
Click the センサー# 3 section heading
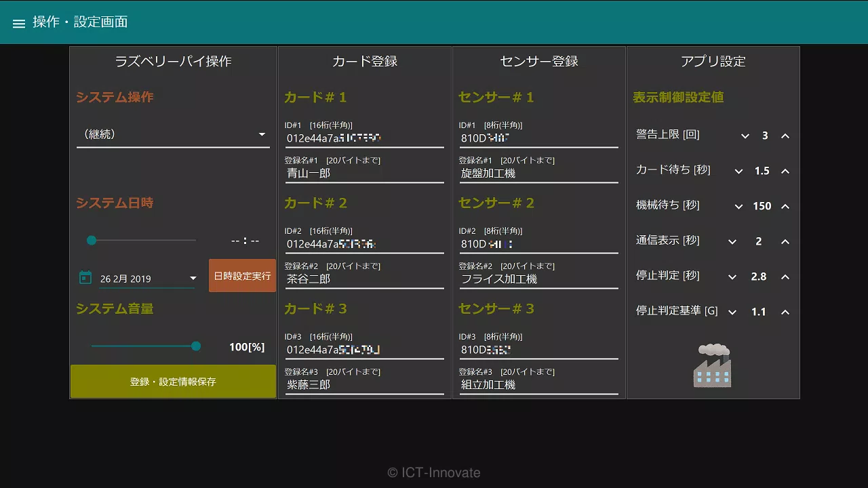coord(496,309)
